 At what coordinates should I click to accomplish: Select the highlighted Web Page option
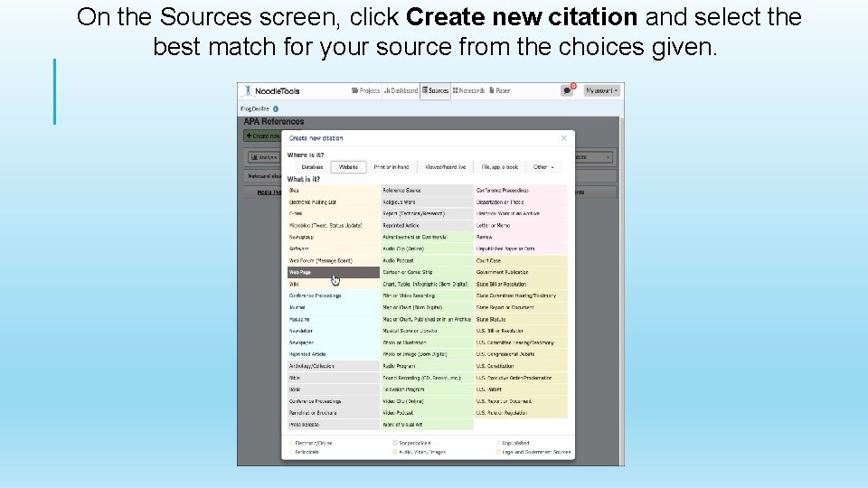(334, 272)
